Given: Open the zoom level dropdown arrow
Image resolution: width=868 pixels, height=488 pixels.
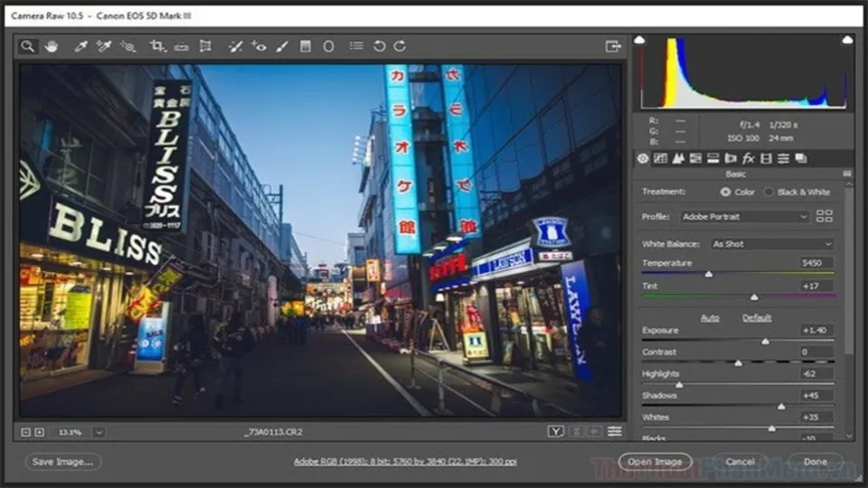Looking at the screenshot, I should tap(99, 432).
